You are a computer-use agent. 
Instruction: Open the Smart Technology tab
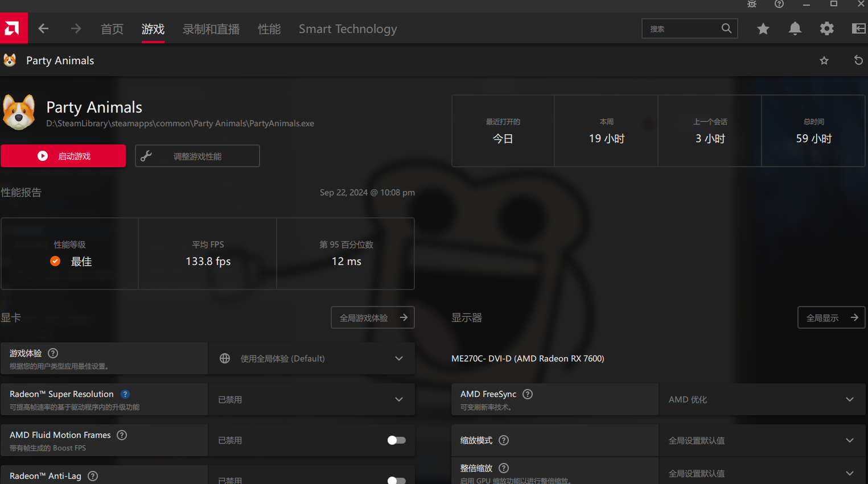point(348,29)
